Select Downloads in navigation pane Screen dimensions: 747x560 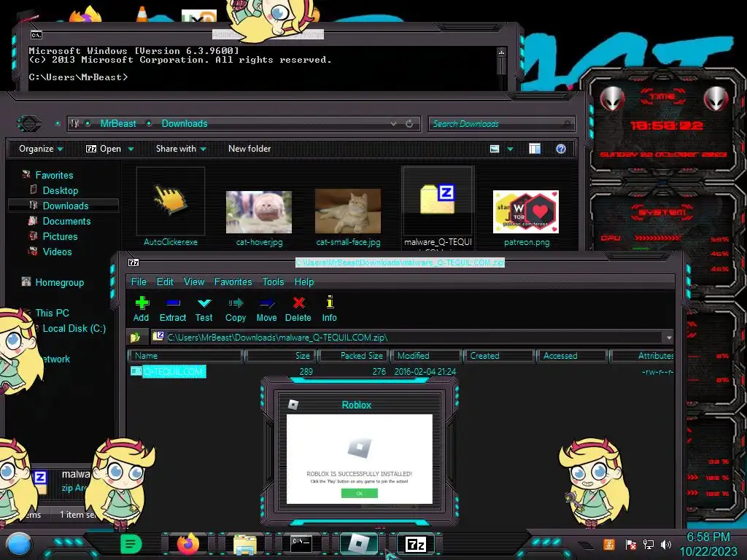pyautogui.click(x=65, y=206)
